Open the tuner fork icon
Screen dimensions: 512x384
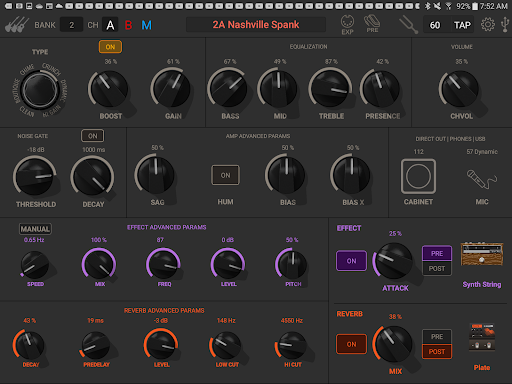pyautogui.click(x=408, y=25)
